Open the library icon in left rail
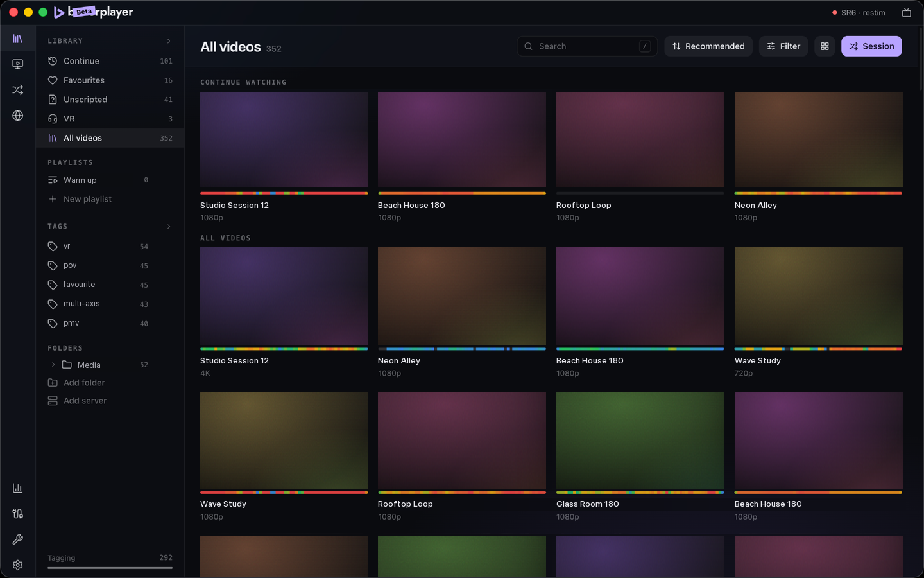 (17, 39)
